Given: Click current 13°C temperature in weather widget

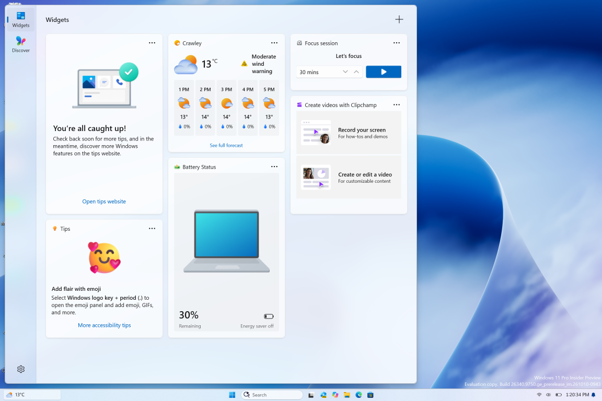Looking at the screenshot, I should 209,64.
